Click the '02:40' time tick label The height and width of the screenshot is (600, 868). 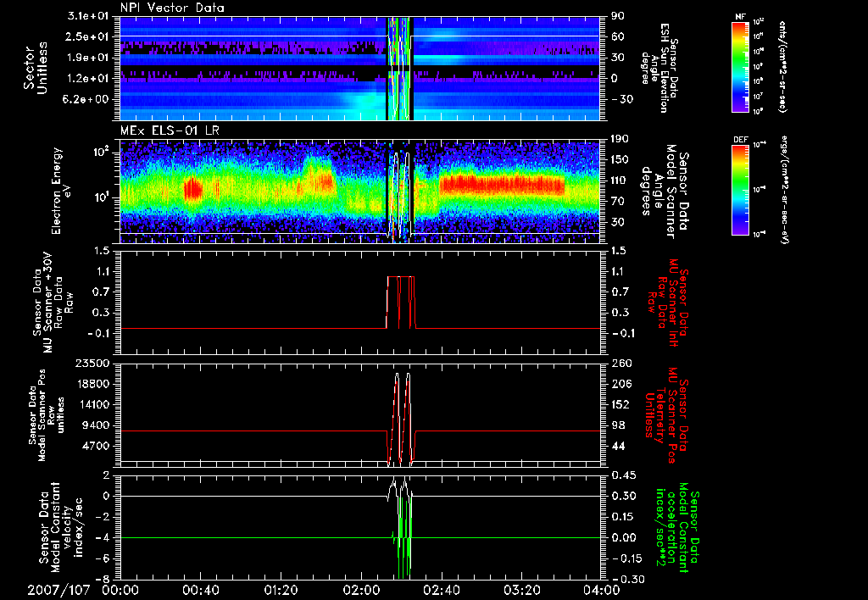point(441,590)
